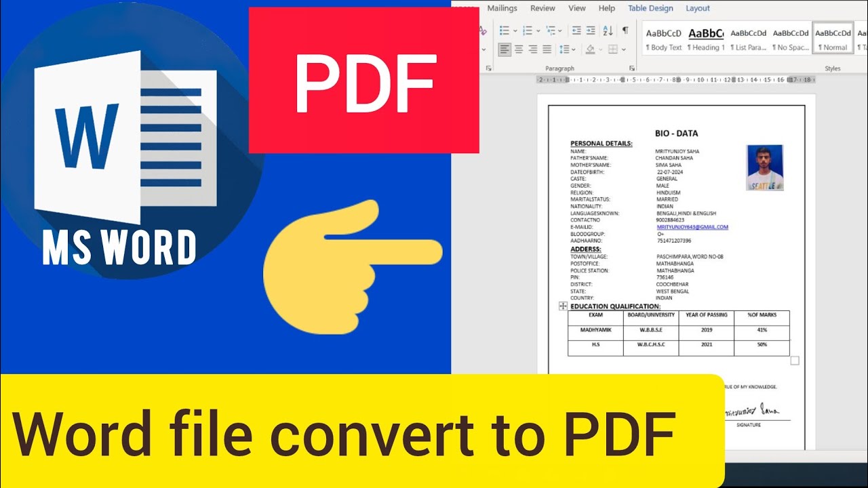This screenshot has width=868, height=488.
Task: Toggle Show/Hide paragraph marks
Action: pyautogui.click(x=625, y=30)
